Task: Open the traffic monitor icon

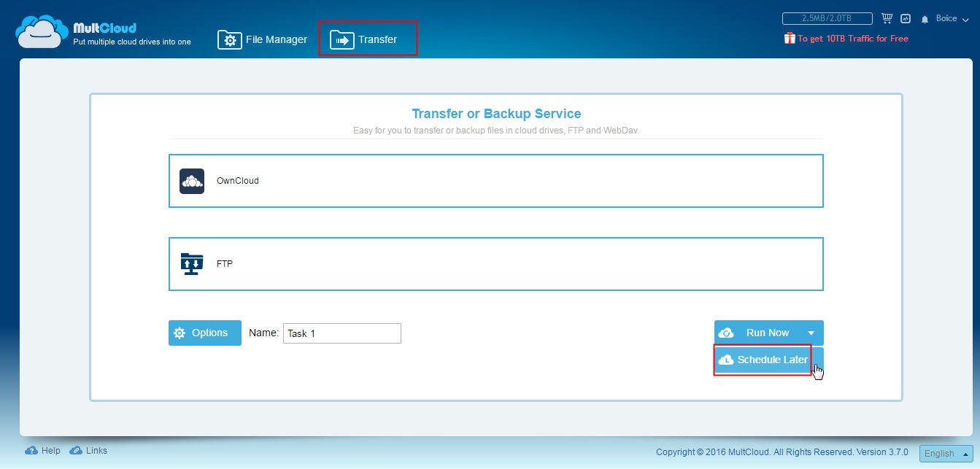Action: click(x=906, y=18)
